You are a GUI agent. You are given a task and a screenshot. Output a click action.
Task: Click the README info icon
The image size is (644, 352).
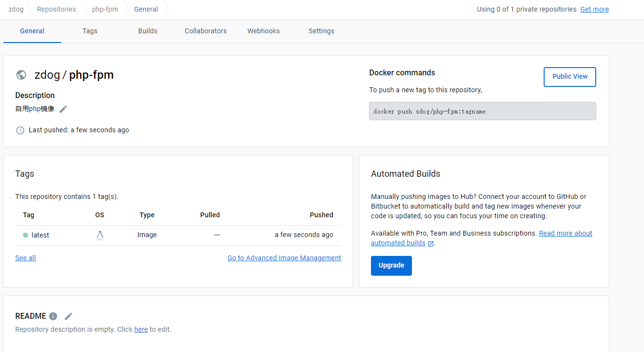click(53, 316)
